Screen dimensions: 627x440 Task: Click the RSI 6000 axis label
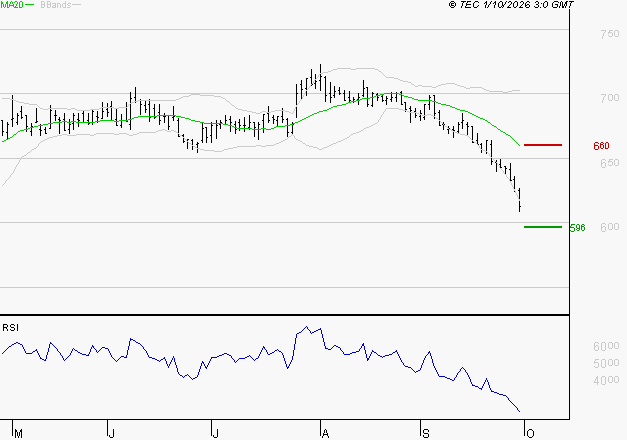[x=606, y=346]
